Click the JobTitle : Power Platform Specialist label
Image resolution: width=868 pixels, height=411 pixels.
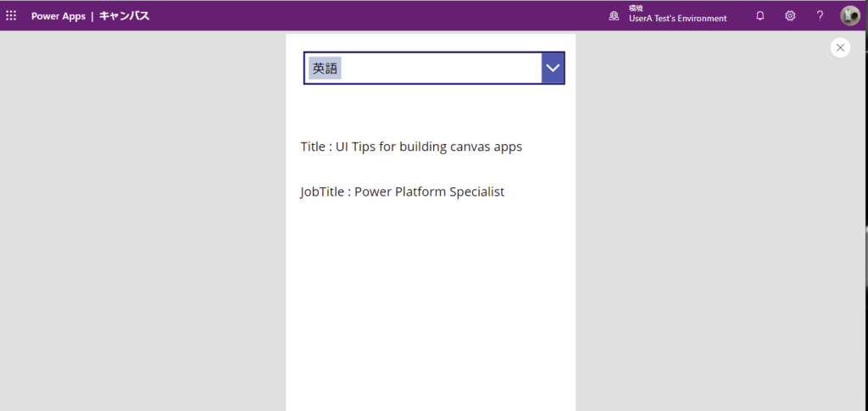(403, 192)
